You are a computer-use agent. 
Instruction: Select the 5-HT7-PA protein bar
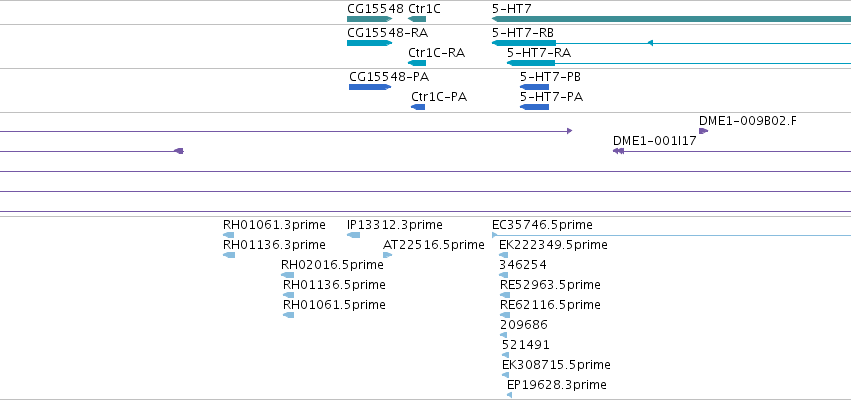click(x=534, y=107)
